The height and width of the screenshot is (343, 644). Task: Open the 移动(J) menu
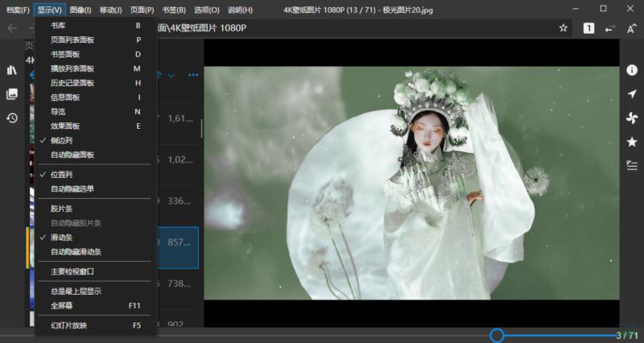[x=110, y=10]
